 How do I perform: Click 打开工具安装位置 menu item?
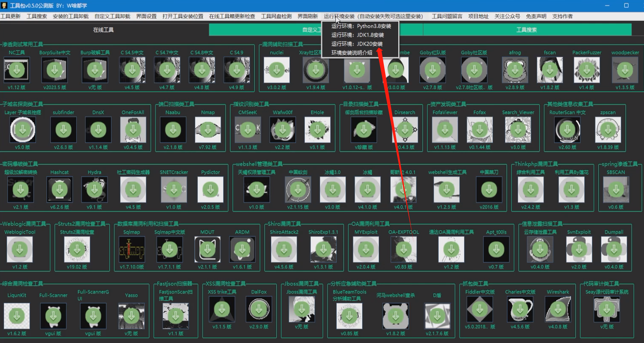183,16
